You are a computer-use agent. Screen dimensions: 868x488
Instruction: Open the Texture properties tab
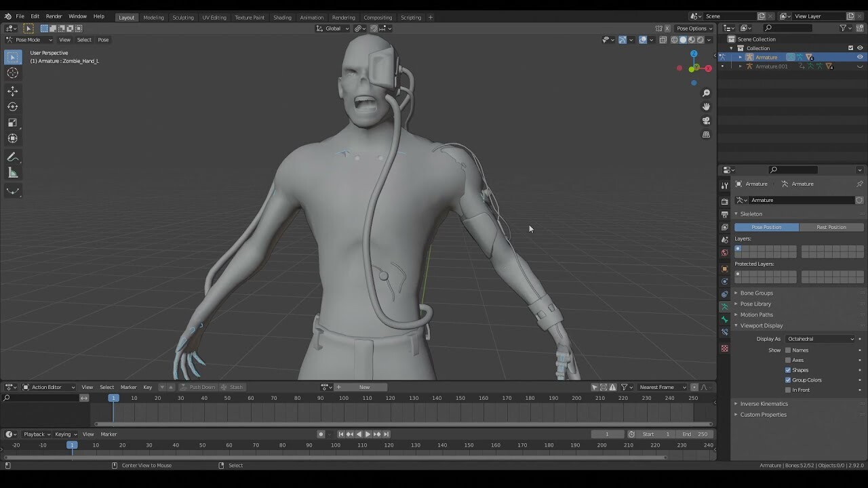[x=724, y=348]
